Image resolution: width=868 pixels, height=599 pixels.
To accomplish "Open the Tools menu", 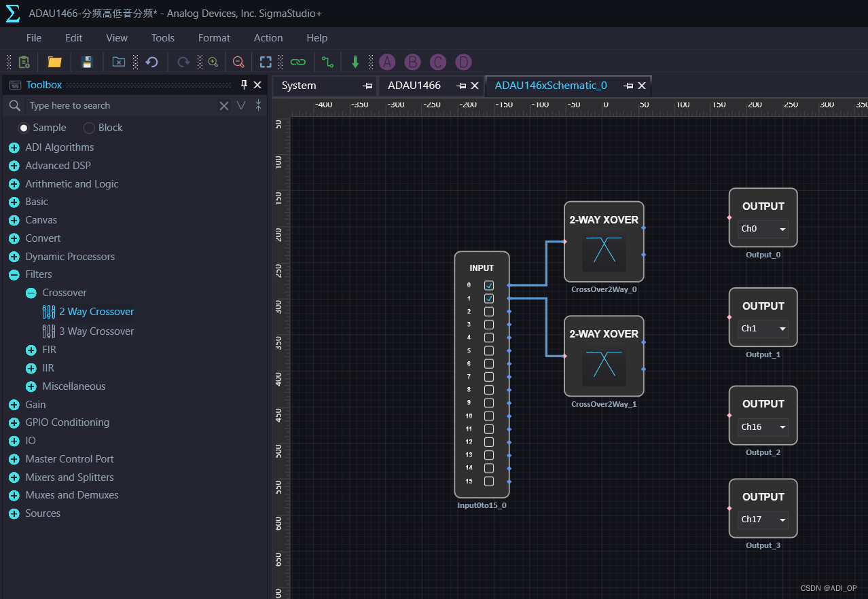I will 162,38.
